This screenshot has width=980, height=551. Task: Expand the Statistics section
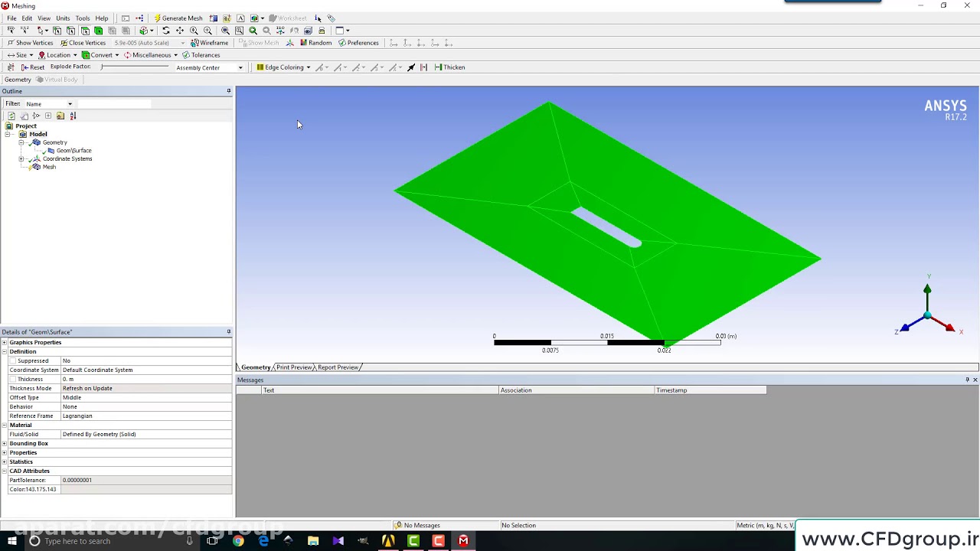[x=5, y=461]
